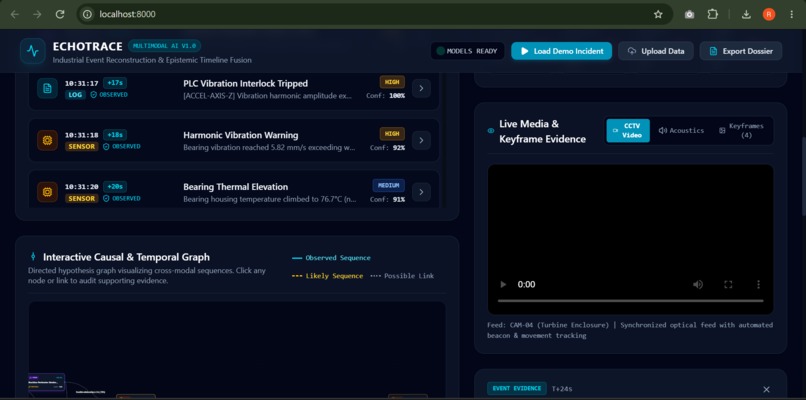Image resolution: width=806 pixels, height=400 pixels.
Task: Open the browser camera extension icon
Action: [689, 14]
